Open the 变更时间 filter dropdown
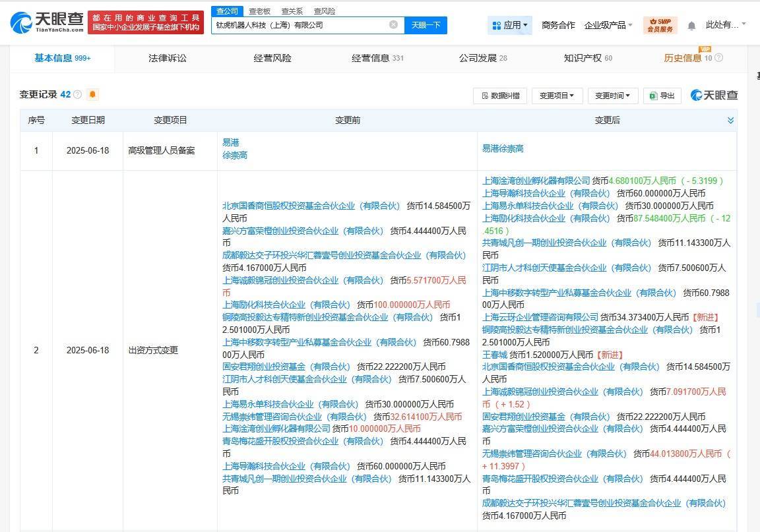 tap(613, 96)
